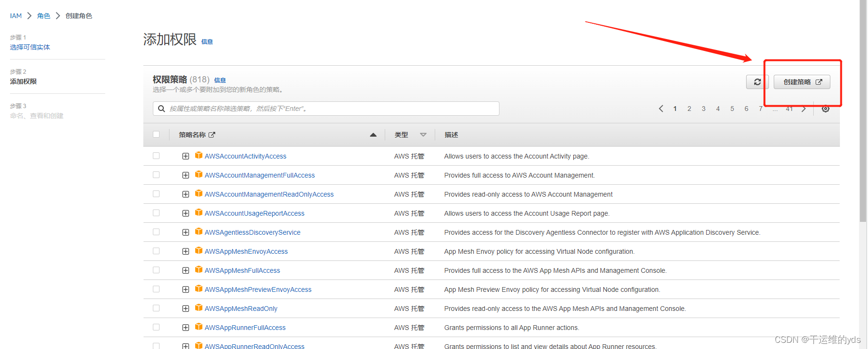Toggle the select-all policies checkbox
This screenshot has height=349, width=868.
tap(156, 134)
